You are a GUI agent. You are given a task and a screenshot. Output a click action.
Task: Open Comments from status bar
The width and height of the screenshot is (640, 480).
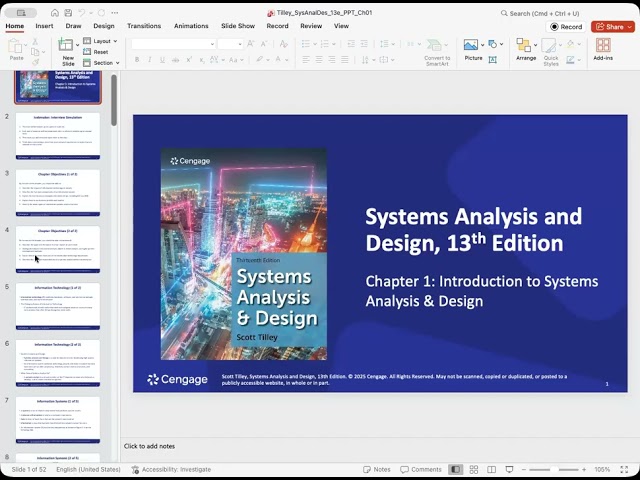click(421, 469)
